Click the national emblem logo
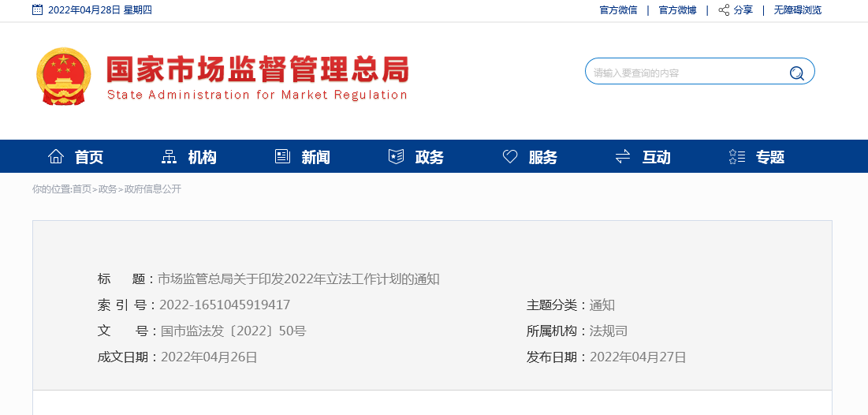 64,76
